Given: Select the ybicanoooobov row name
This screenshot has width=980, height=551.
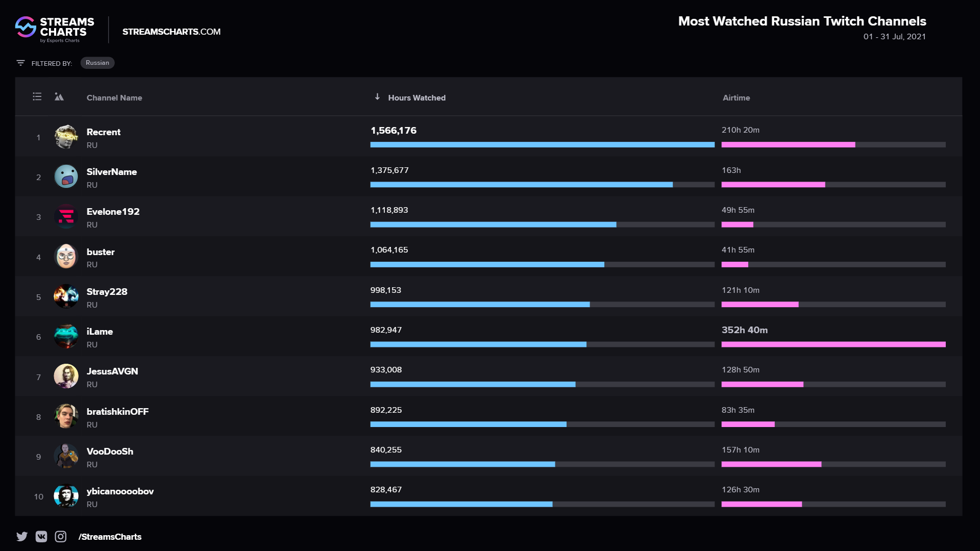Looking at the screenshot, I should tap(120, 491).
